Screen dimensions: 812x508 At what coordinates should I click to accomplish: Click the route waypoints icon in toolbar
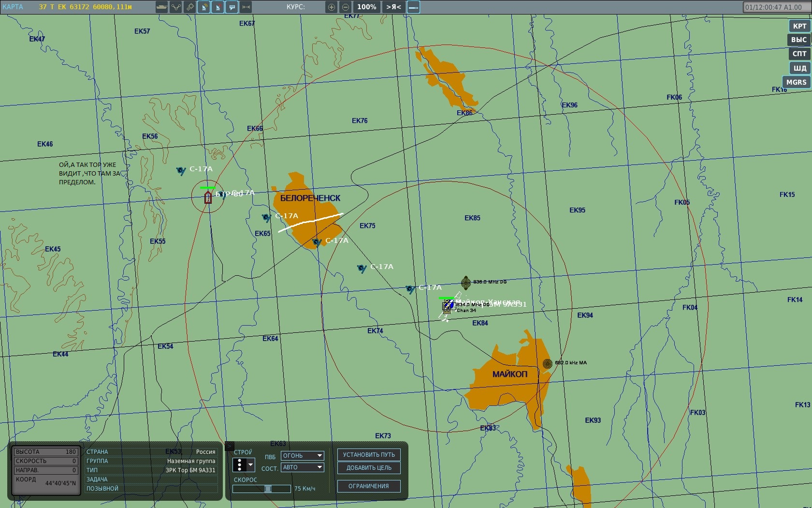click(x=176, y=7)
